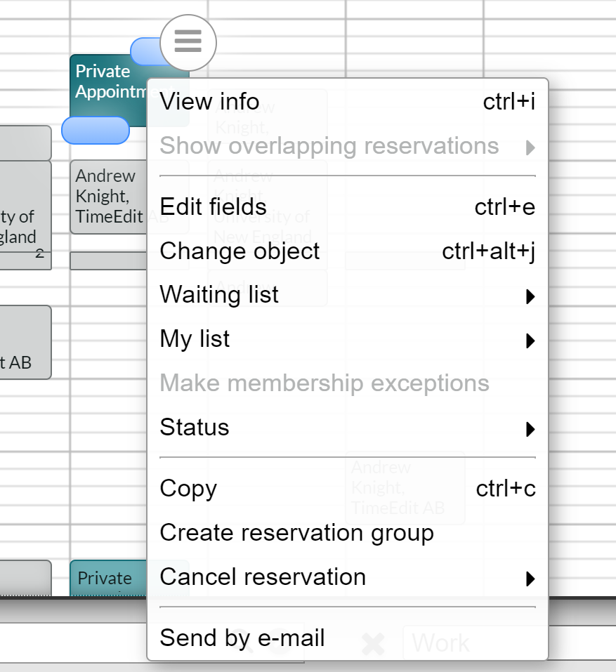Select the Andrew Knight, TimeEdit reservation block

(x=108, y=197)
